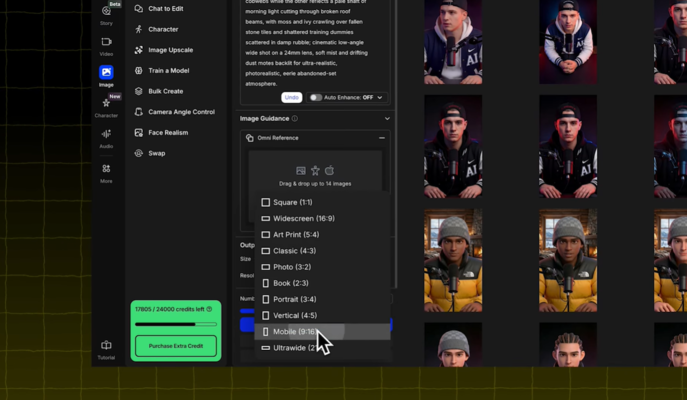This screenshot has height=400, width=687.
Task: Open middle yellow puffer jacket cabin thumbnail
Action: coord(568,260)
